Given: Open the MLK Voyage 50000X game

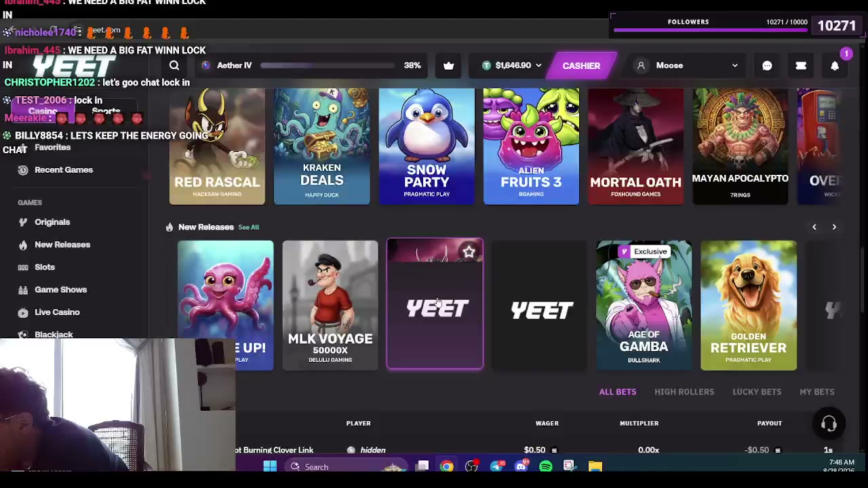Looking at the screenshot, I should tap(330, 306).
